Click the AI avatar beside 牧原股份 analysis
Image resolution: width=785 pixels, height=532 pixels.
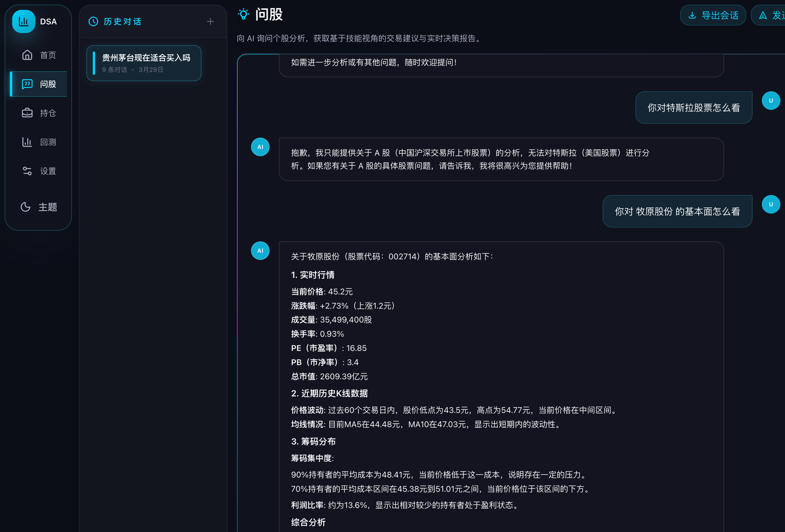(x=260, y=250)
